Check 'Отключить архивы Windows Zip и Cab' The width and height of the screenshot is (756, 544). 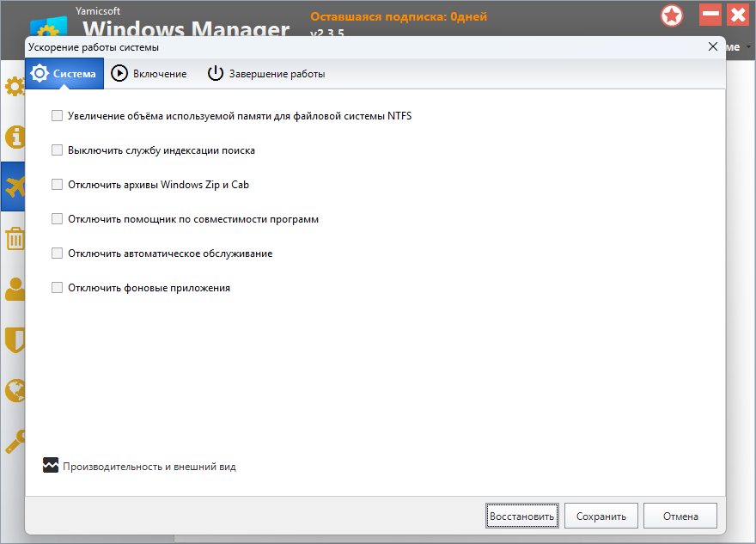pos(58,185)
